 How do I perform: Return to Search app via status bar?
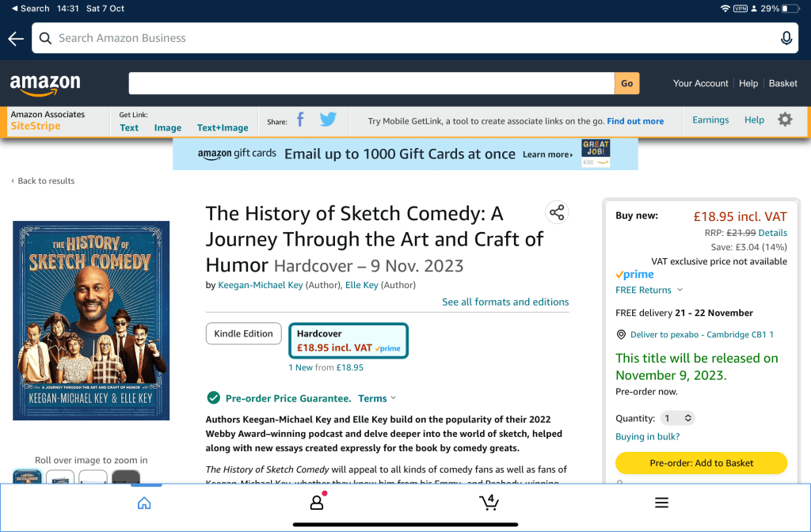[31, 8]
